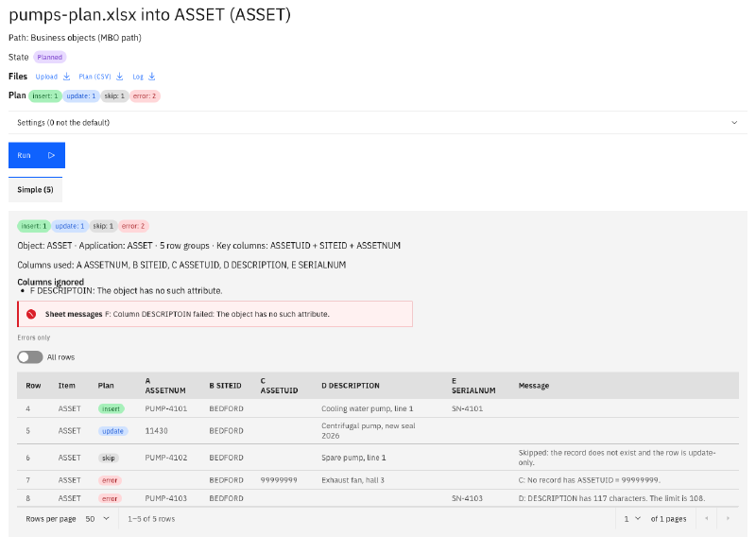The image size is (756, 537).
Task: Click the 'Skipped: the record does not exist' message
Action: (617, 458)
